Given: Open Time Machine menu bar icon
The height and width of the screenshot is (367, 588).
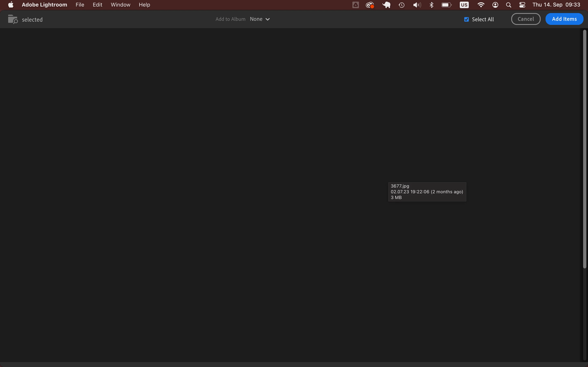Looking at the screenshot, I should [401, 5].
